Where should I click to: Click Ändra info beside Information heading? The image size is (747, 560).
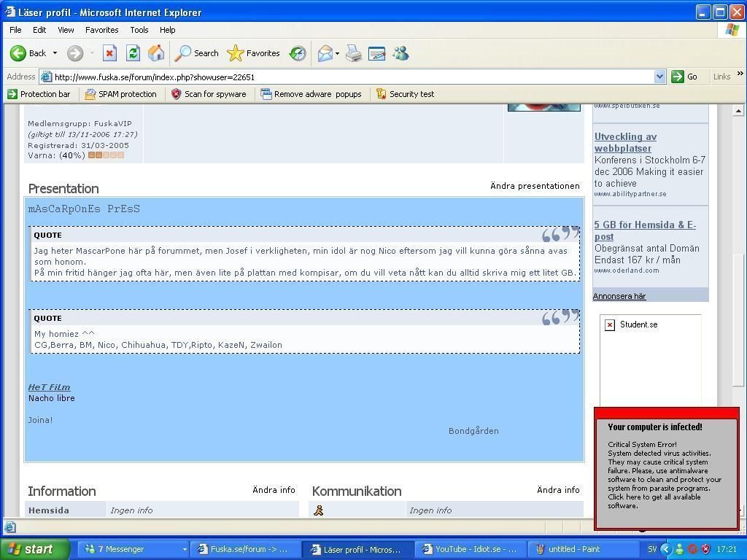point(274,490)
